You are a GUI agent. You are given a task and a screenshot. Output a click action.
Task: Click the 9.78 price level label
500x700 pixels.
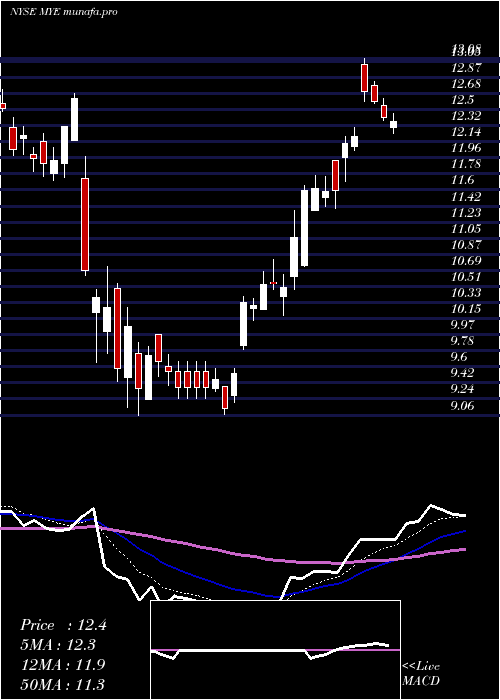click(x=462, y=341)
